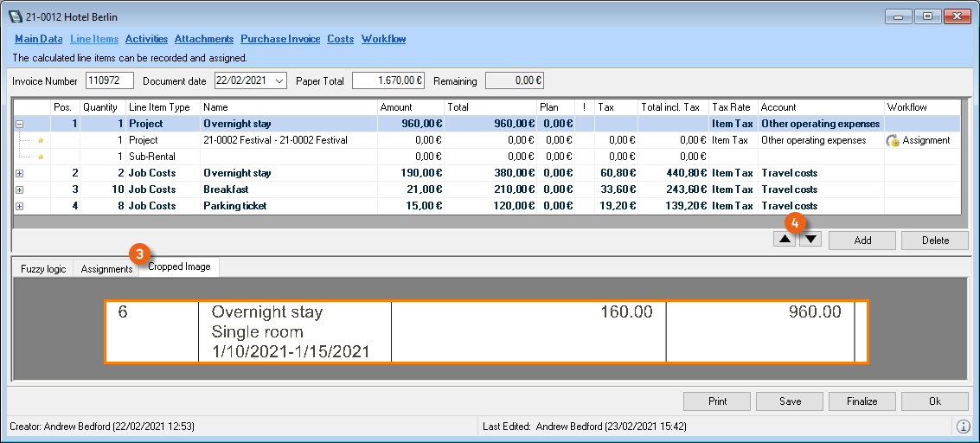Click the move line item down arrow

coord(810,240)
